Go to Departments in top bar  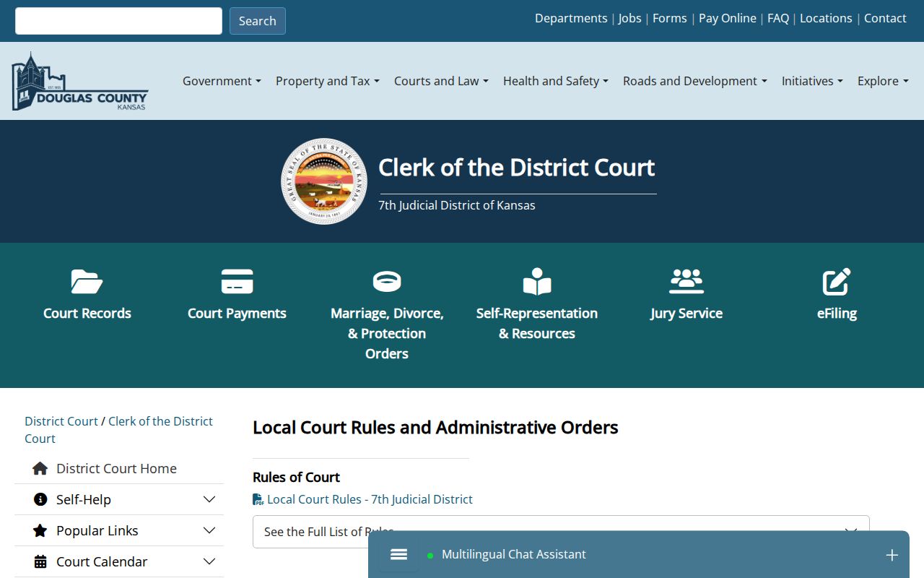coord(571,18)
